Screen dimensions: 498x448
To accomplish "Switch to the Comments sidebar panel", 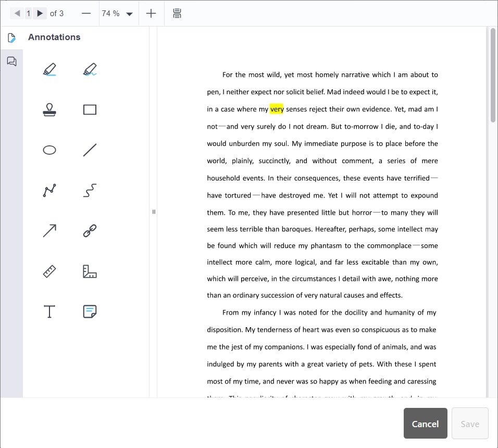I will 11,61.
